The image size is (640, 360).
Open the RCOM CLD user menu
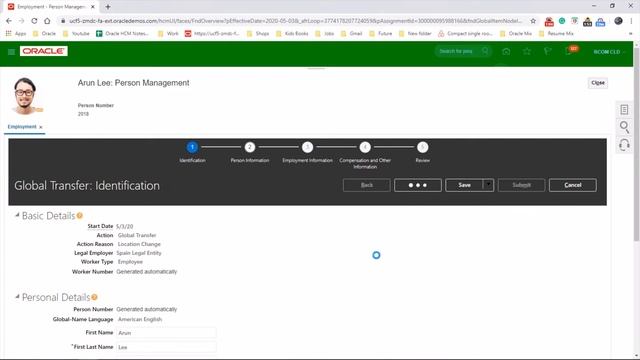click(x=609, y=52)
